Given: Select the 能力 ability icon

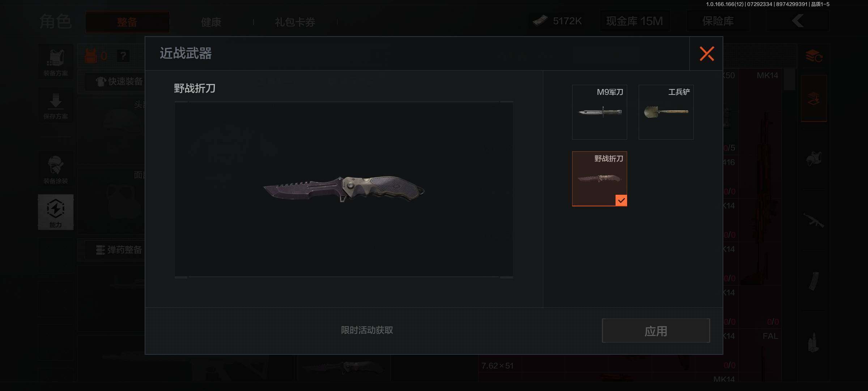Looking at the screenshot, I should pyautogui.click(x=56, y=212).
